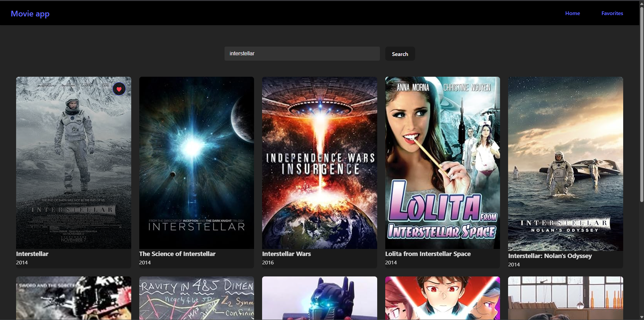Viewport: 644px width, 320px height.
Task: Click inside the interstellar search field
Action: pos(302,53)
